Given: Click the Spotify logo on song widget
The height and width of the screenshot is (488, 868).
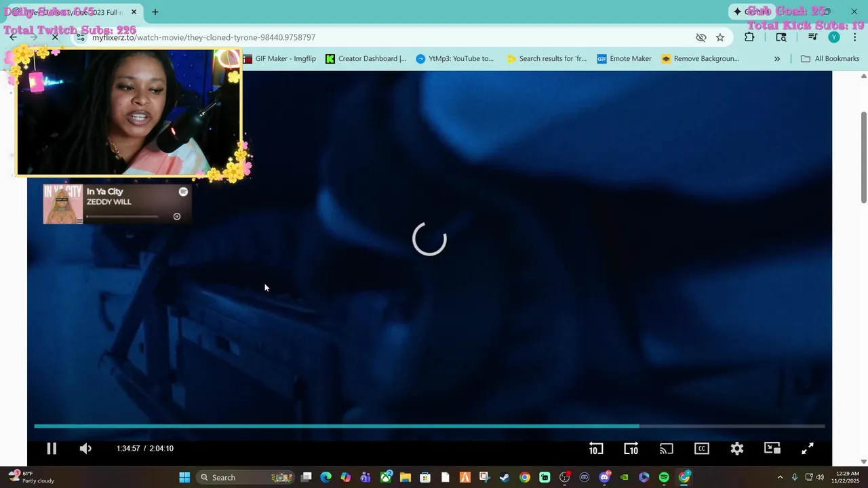Looking at the screenshot, I should click(x=183, y=192).
